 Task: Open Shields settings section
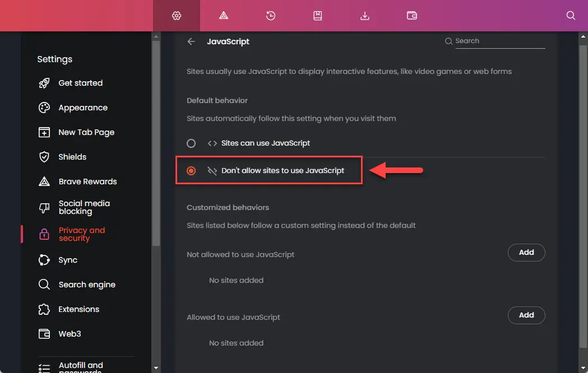click(72, 157)
